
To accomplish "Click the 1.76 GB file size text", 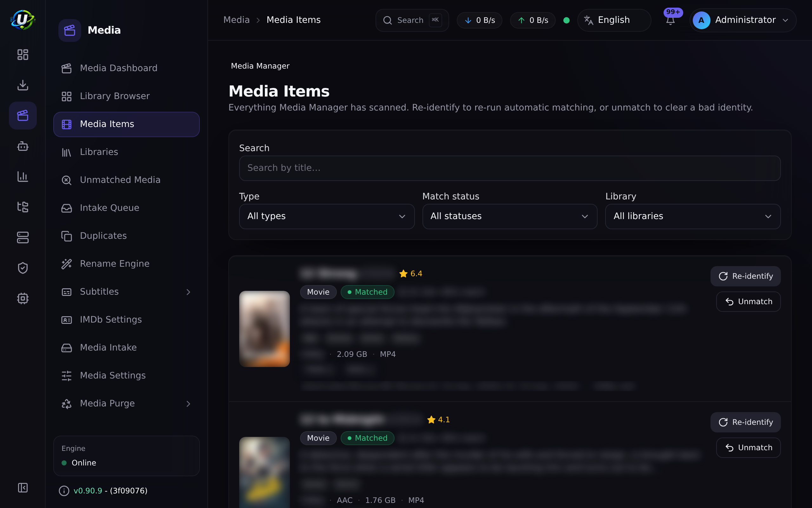I will coord(380,500).
